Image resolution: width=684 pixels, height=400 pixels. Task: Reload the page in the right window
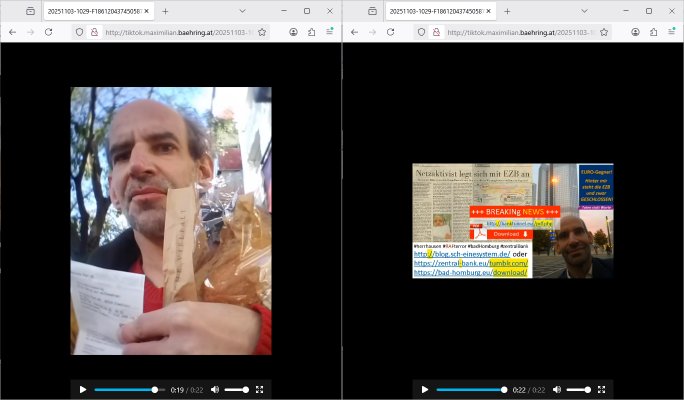pyautogui.click(x=390, y=32)
